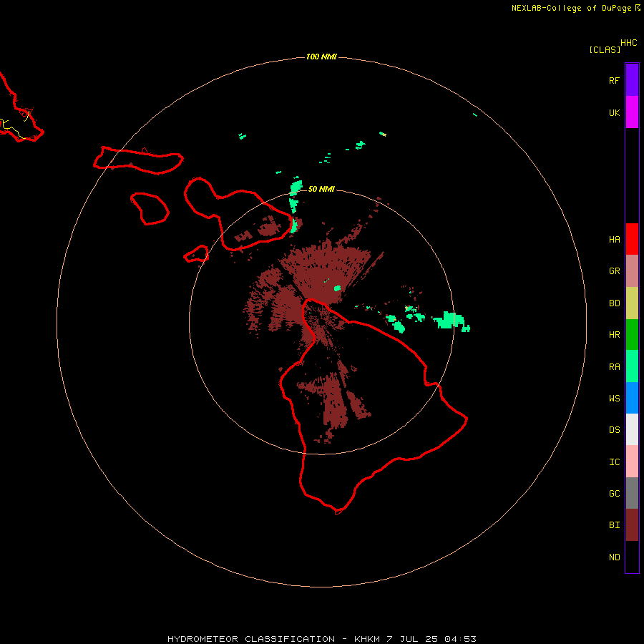
Task: Click the 100 NMI range ring label
Action: tap(321, 57)
